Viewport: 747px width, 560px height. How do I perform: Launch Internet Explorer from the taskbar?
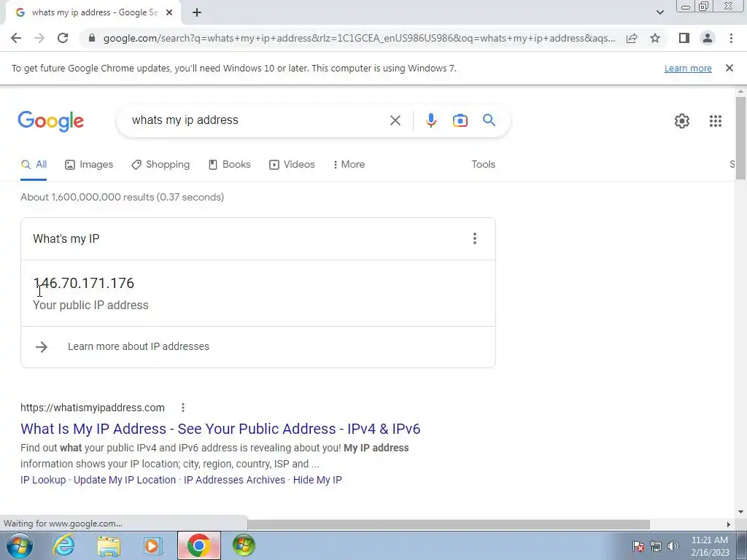(x=63, y=545)
